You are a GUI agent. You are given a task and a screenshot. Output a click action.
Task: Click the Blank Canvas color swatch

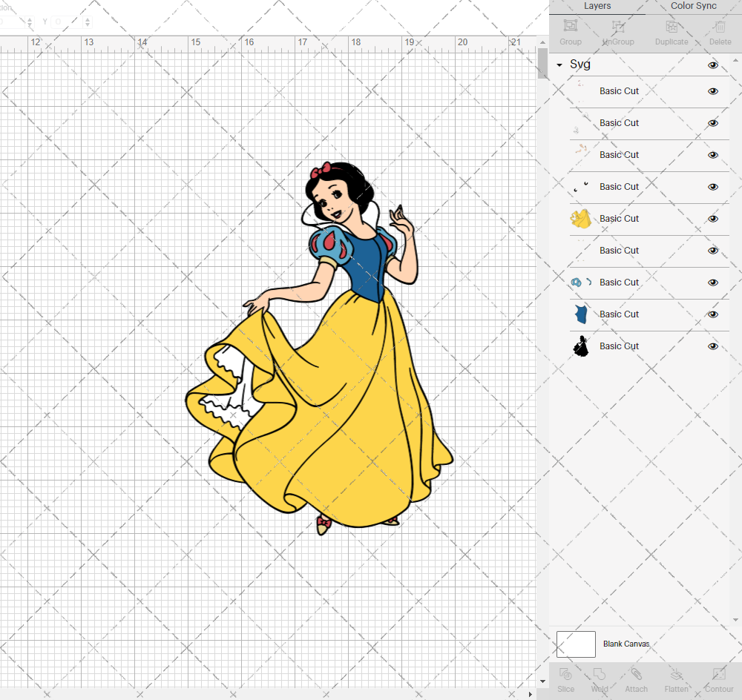coord(576,644)
